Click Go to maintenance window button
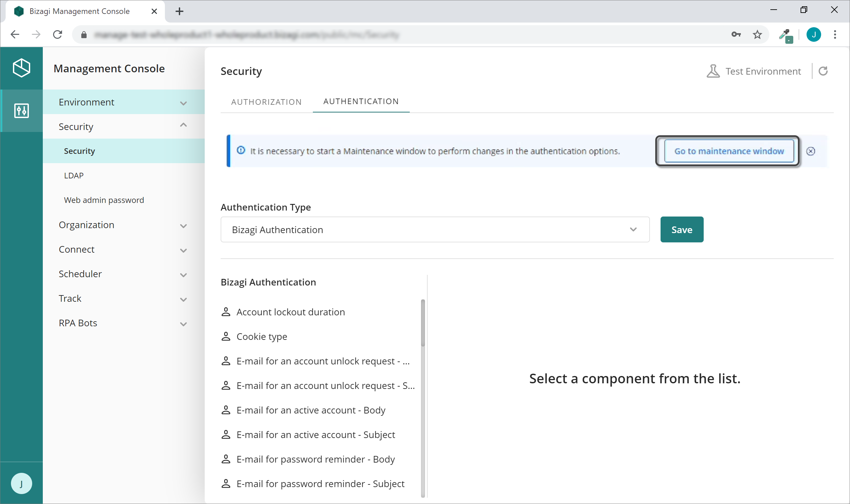Screen dimensions: 850x504 729,151
